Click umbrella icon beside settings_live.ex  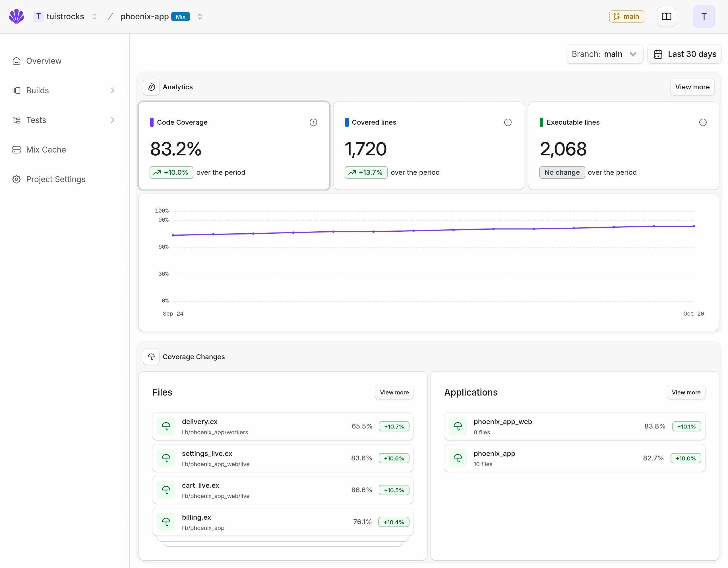166,458
